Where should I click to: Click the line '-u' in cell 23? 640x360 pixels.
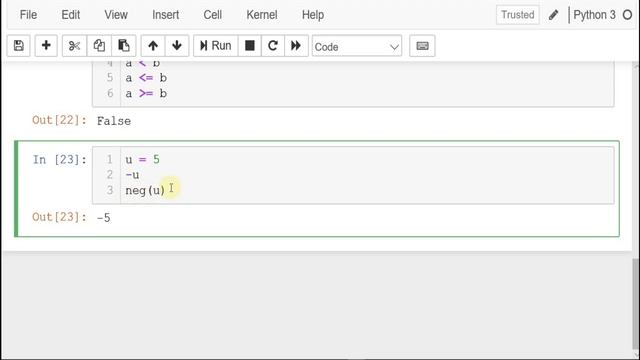coord(132,175)
